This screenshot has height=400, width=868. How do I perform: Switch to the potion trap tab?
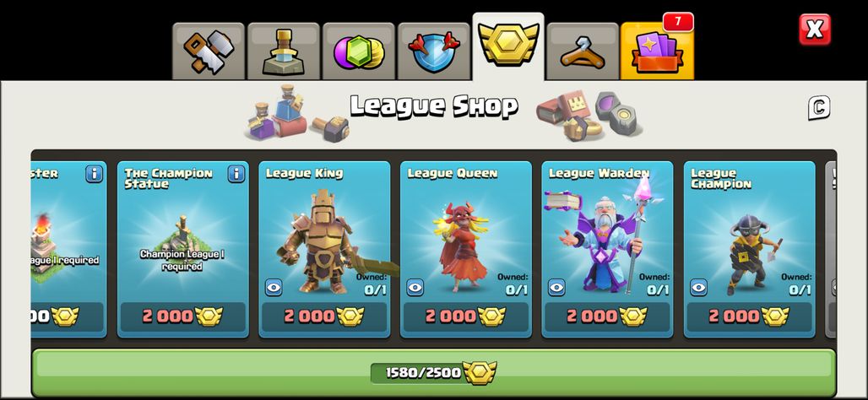[x=284, y=51]
